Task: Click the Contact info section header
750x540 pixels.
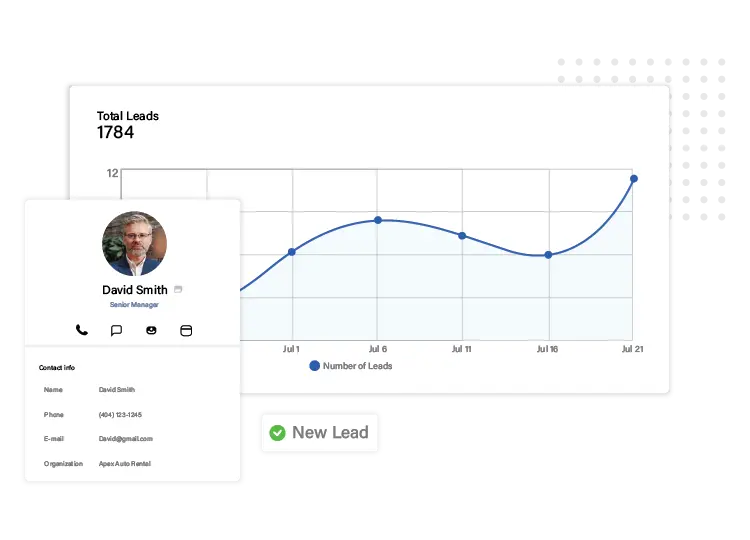Action: click(57, 368)
